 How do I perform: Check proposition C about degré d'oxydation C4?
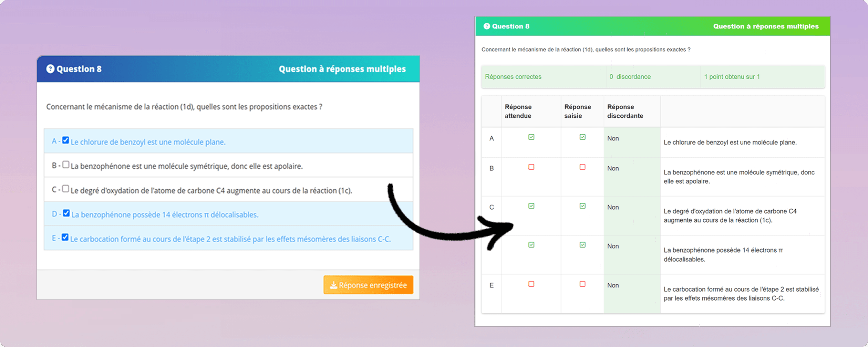click(66, 189)
